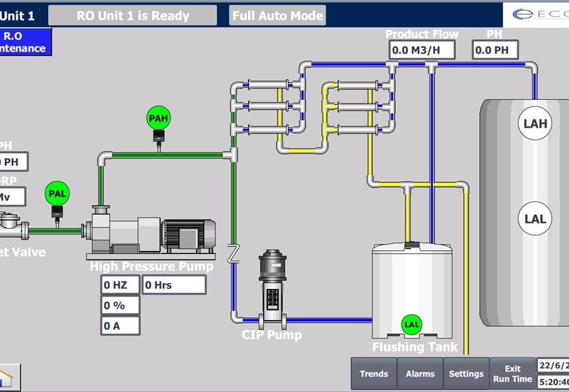This screenshot has width=569, height=392.
Task: Open the Alarms screen
Action: [x=420, y=374]
